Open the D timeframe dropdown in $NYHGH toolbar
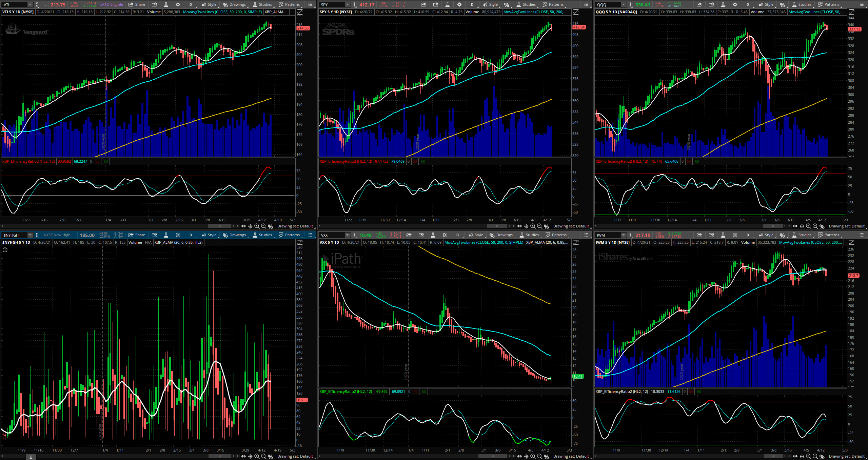Viewport: 868px width, 460px height. click(x=191, y=235)
